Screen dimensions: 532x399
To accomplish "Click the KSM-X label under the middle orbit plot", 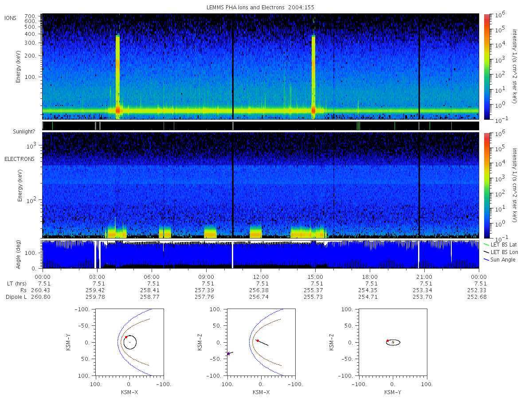I will click(x=260, y=392).
